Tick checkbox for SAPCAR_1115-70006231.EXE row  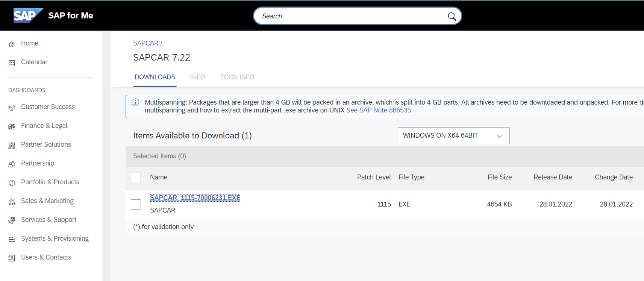tap(136, 204)
